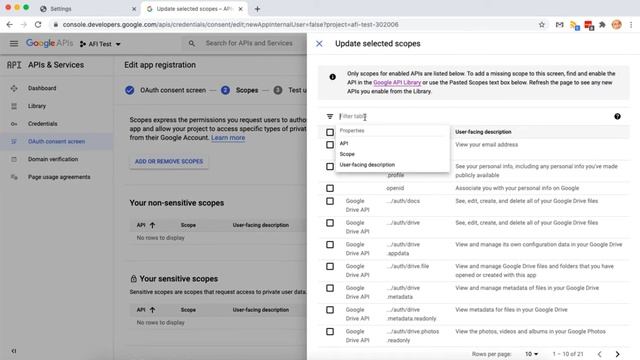Click the info icon in the notice
The width and height of the screenshot is (640, 360).
tap(333, 77)
